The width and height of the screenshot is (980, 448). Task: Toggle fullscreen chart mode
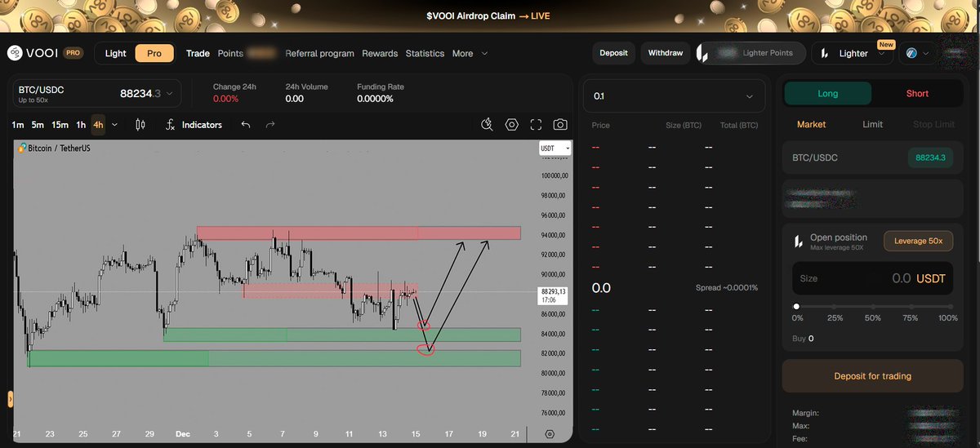[x=536, y=125]
